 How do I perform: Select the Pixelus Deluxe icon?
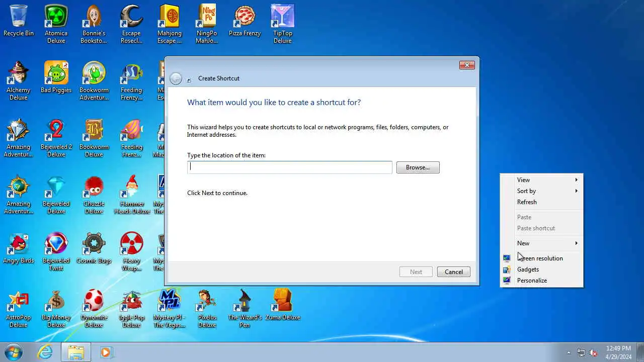[x=207, y=308]
